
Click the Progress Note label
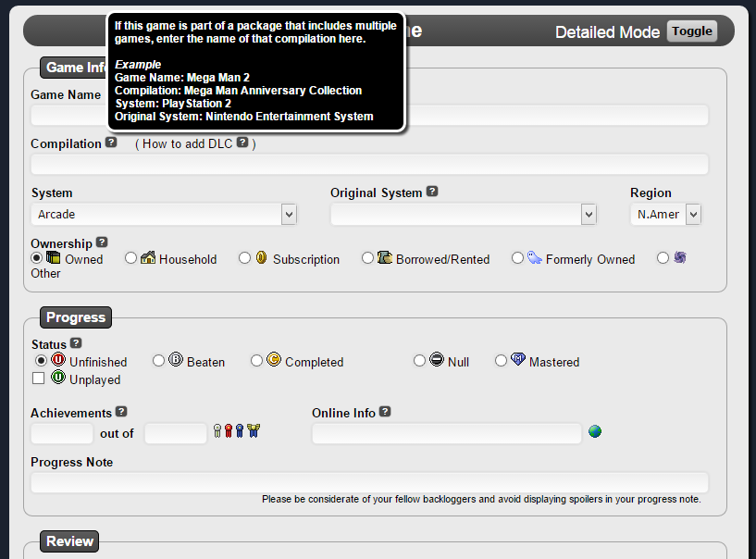click(x=72, y=462)
